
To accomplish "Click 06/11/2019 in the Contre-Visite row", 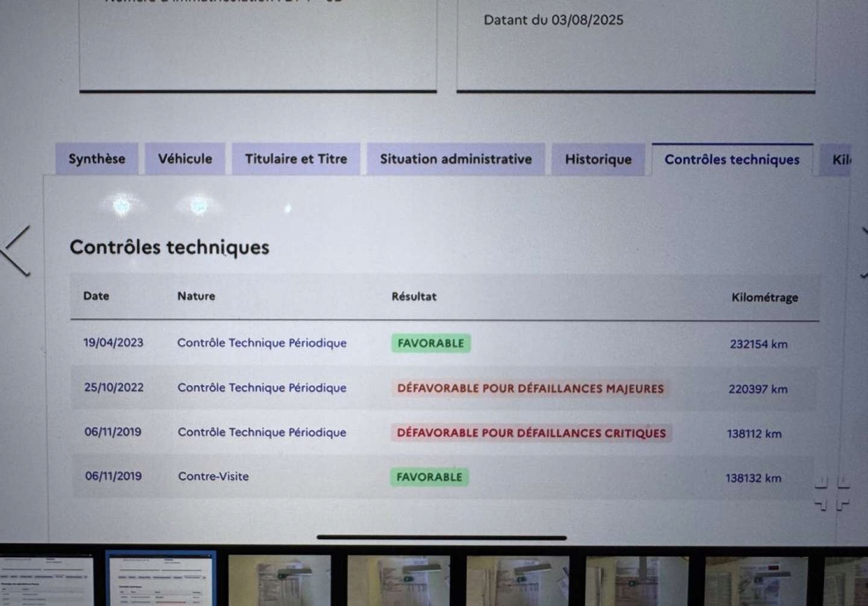I will (x=113, y=476).
